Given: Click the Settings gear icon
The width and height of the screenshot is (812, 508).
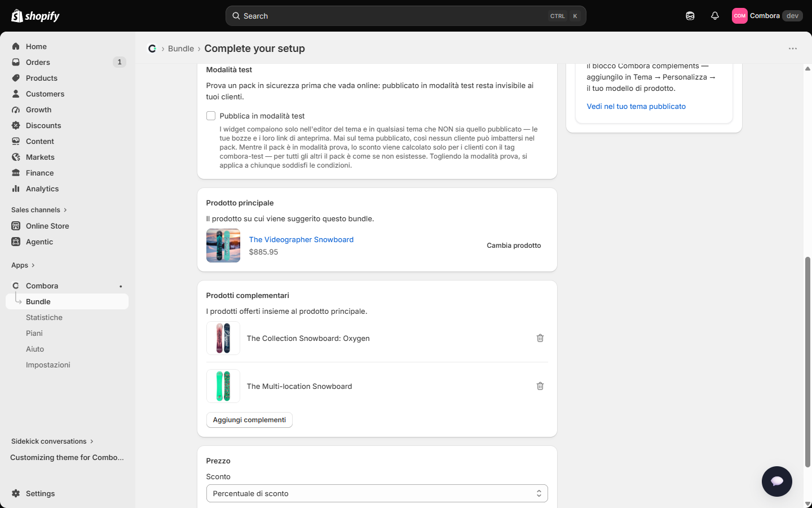Looking at the screenshot, I should [16, 493].
